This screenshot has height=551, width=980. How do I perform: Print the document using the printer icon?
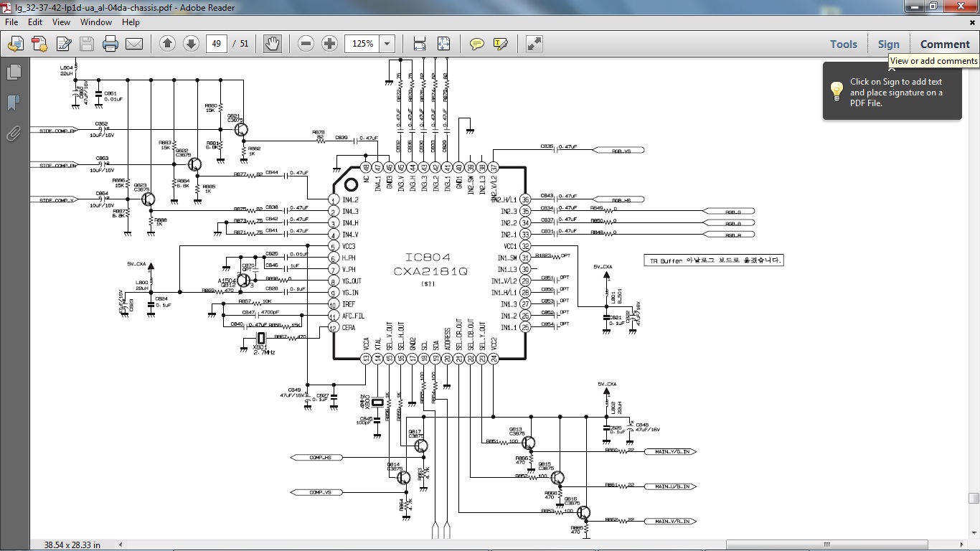coord(110,44)
